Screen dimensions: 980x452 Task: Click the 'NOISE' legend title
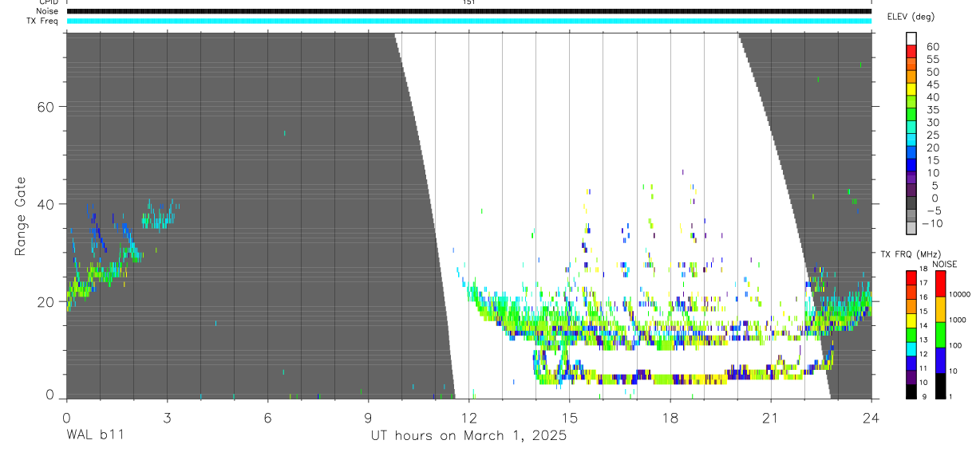944,264
